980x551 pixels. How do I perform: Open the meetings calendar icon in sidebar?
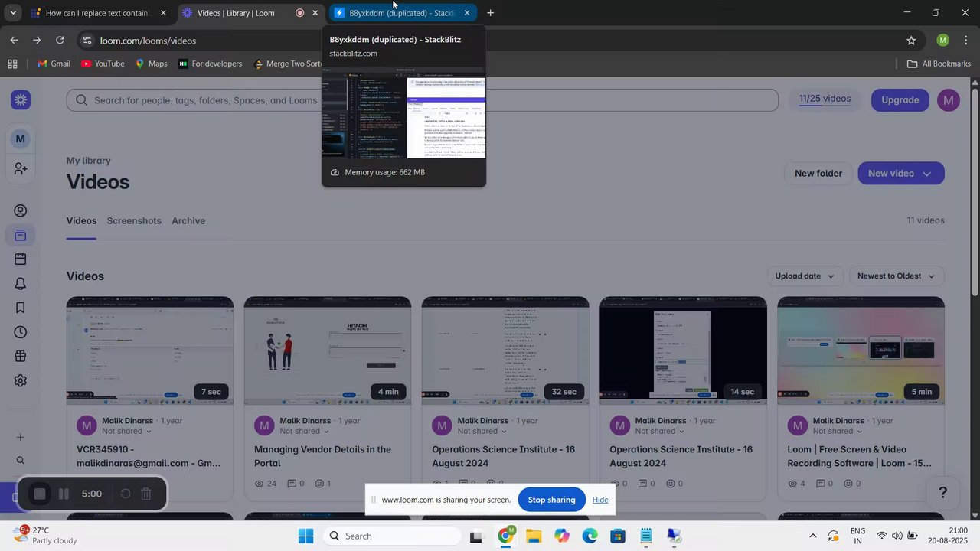(x=21, y=259)
